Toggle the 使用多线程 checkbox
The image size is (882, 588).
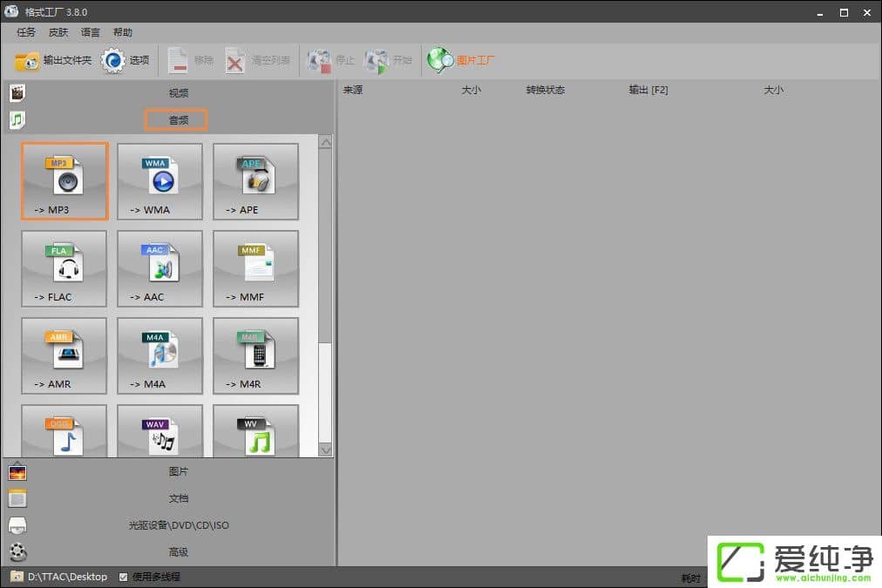[123, 577]
